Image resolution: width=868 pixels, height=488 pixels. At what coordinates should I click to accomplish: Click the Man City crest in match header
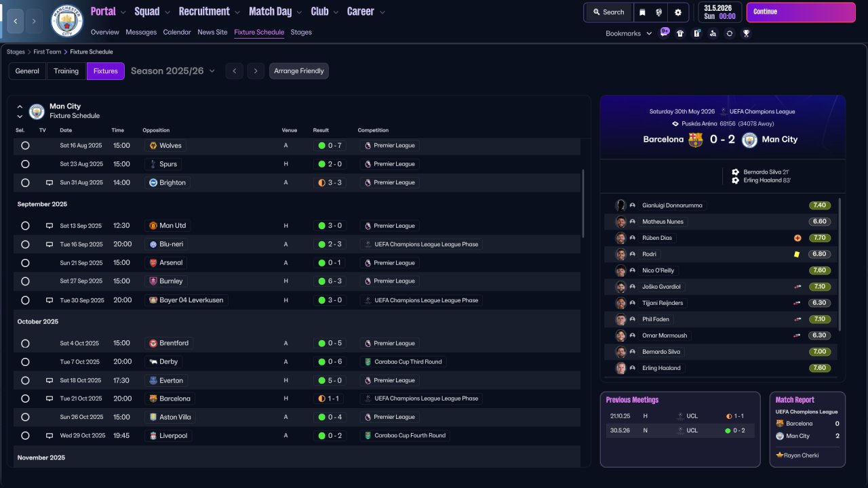click(749, 140)
